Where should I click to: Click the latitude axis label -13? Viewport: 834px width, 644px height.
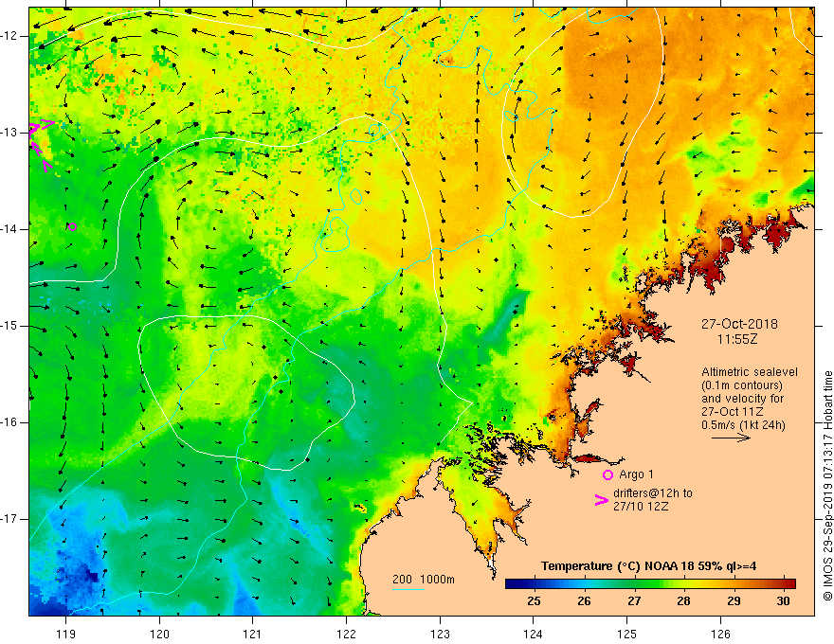(x=9, y=133)
